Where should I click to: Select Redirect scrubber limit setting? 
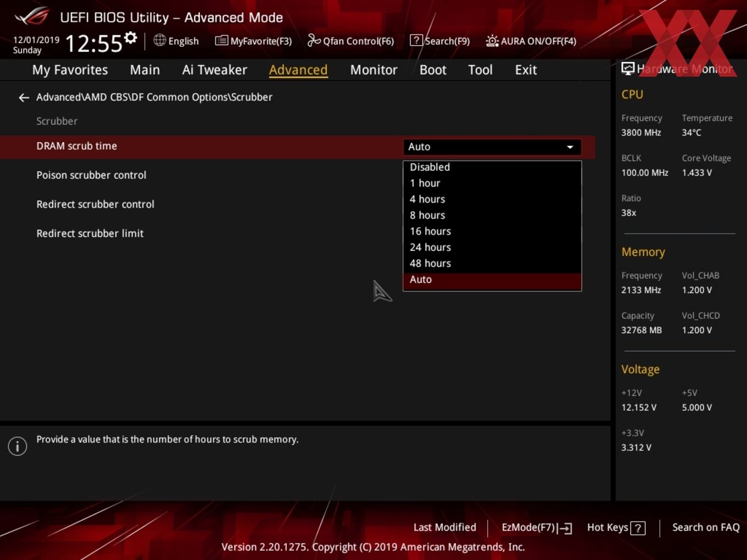click(x=90, y=233)
